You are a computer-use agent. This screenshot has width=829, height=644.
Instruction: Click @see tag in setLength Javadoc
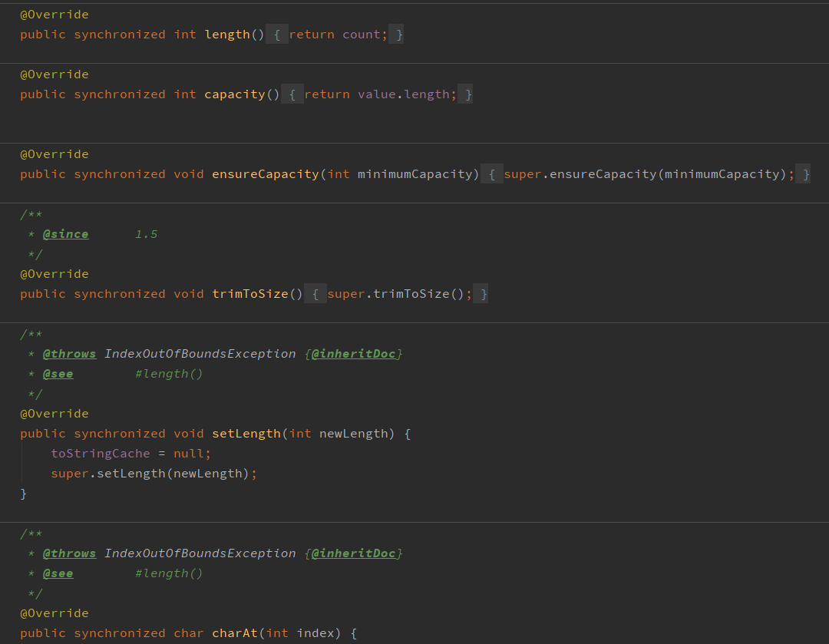58,374
